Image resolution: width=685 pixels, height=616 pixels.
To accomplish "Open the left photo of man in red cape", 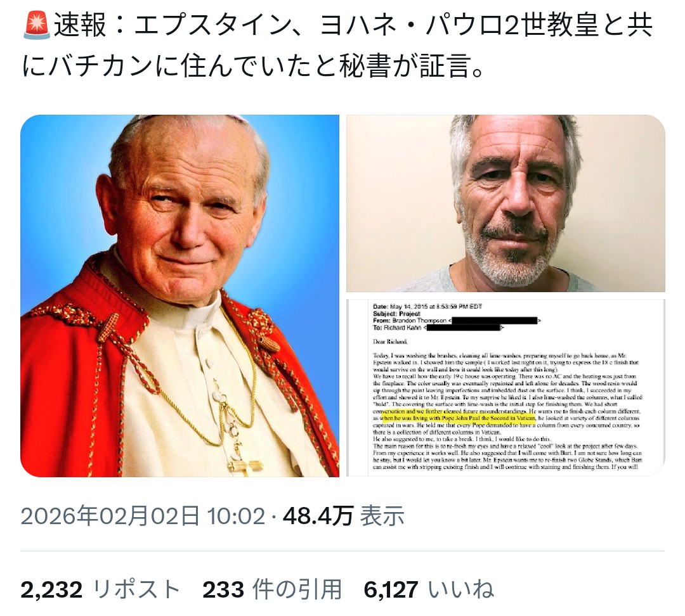I will [179, 295].
